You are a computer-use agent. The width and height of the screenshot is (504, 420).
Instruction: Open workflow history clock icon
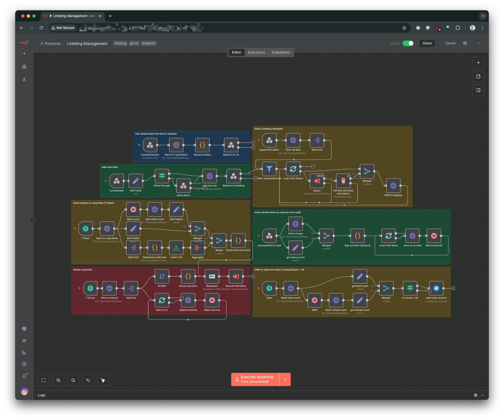[465, 43]
